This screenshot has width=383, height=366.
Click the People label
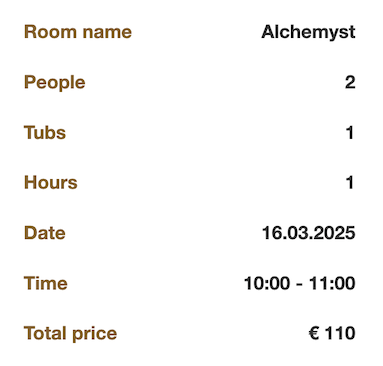tap(55, 83)
